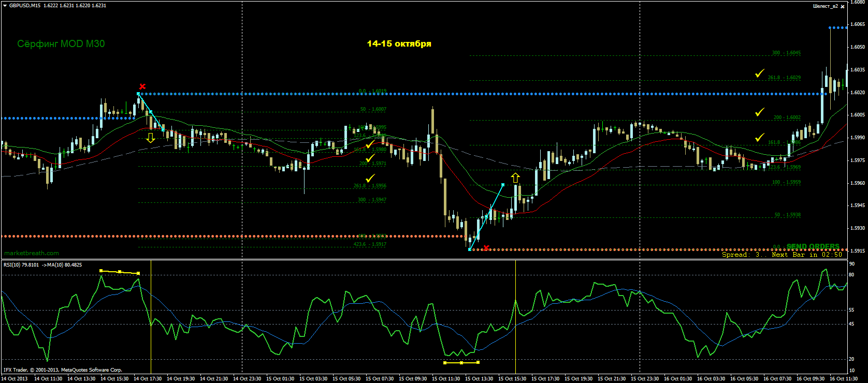Select the 14-15 октября date label
Image resolution: width=868 pixels, height=383 pixels.
[x=399, y=44]
